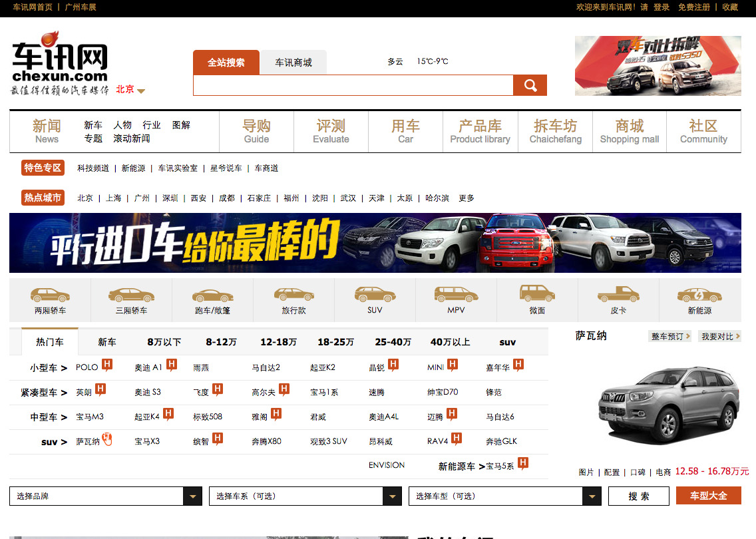Image resolution: width=756 pixels, height=539 pixels.
Task: Choose the 跑车/敞篷 sports car icon
Action: (x=213, y=295)
